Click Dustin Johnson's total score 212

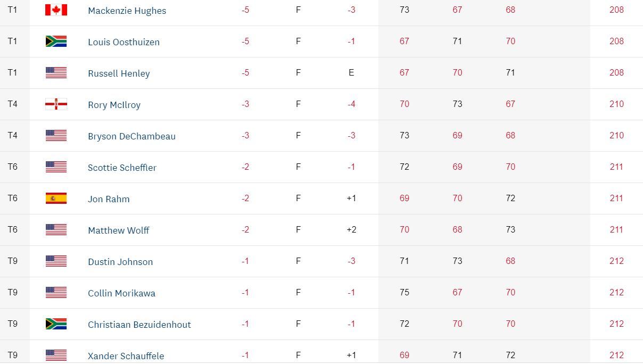(x=616, y=261)
